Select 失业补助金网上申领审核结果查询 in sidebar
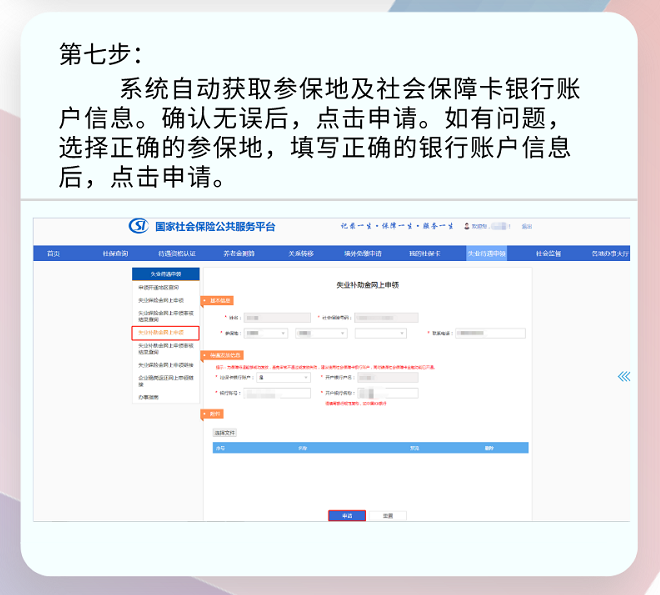 pos(166,348)
